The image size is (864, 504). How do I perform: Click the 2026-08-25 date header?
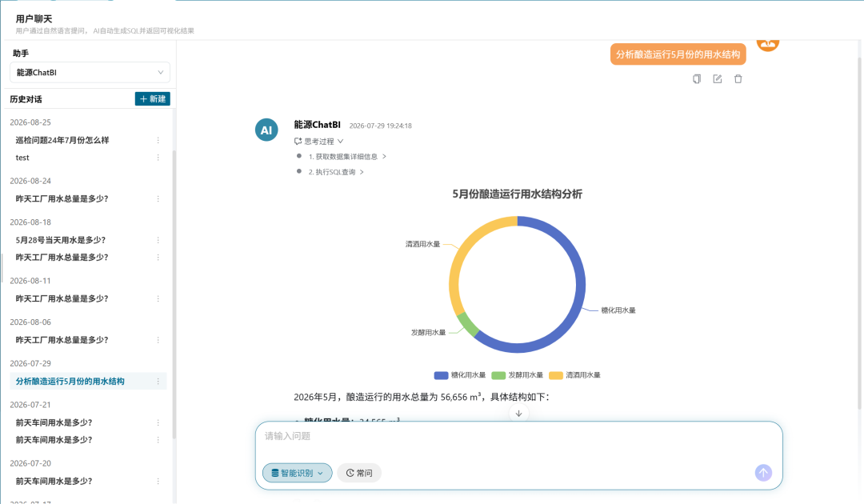(30, 122)
